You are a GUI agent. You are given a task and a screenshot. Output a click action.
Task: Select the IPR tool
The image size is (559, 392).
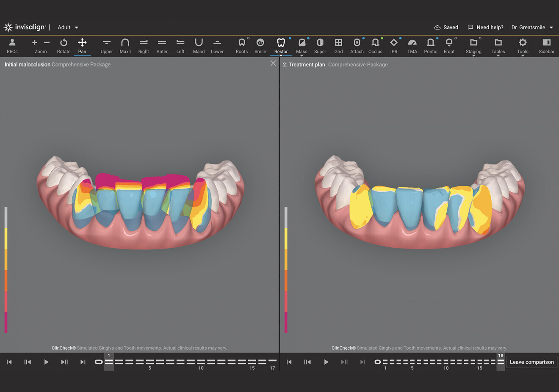point(394,46)
